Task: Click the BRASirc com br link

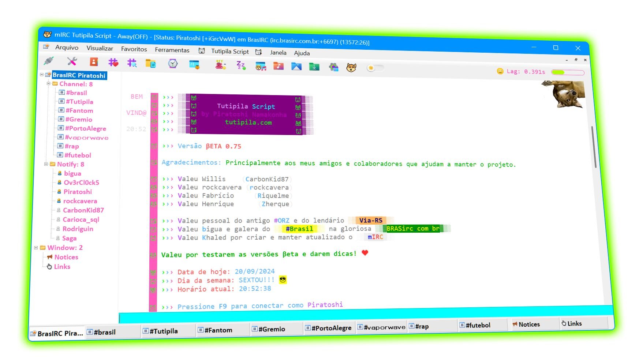Action: click(x=413, y=229)
